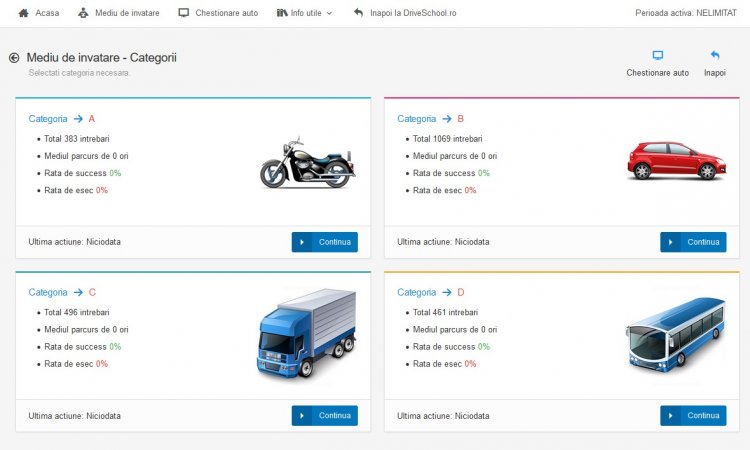Click 'Selectati categoria necesara.' subtitle
The image size is (750, 450).
pyautogui.click(x=79, y=73)
